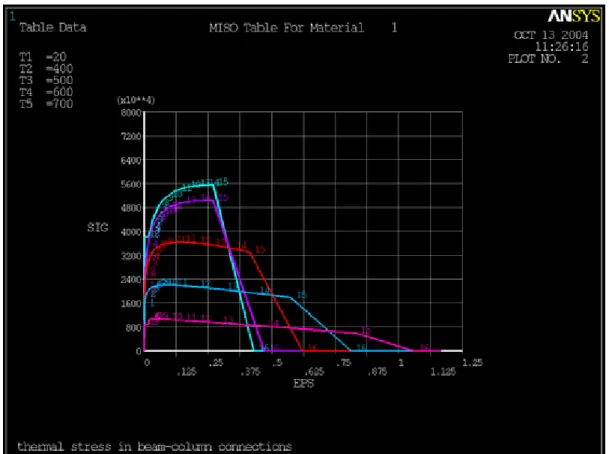The height and width of the screenshot is (454, 609).
Task: Click the 'thermal stress in beam-column connections' caption
Action: pyautogui.click(x=155, y=447)
